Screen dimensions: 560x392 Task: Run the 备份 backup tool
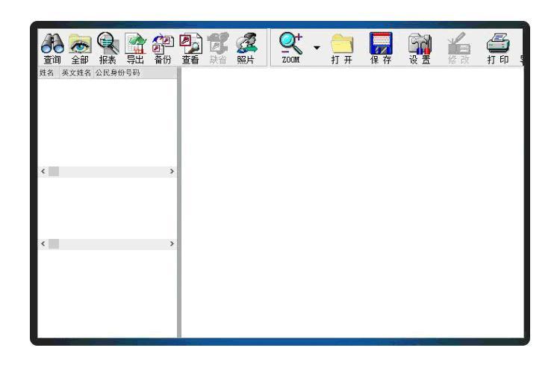(x=163, y=49)
